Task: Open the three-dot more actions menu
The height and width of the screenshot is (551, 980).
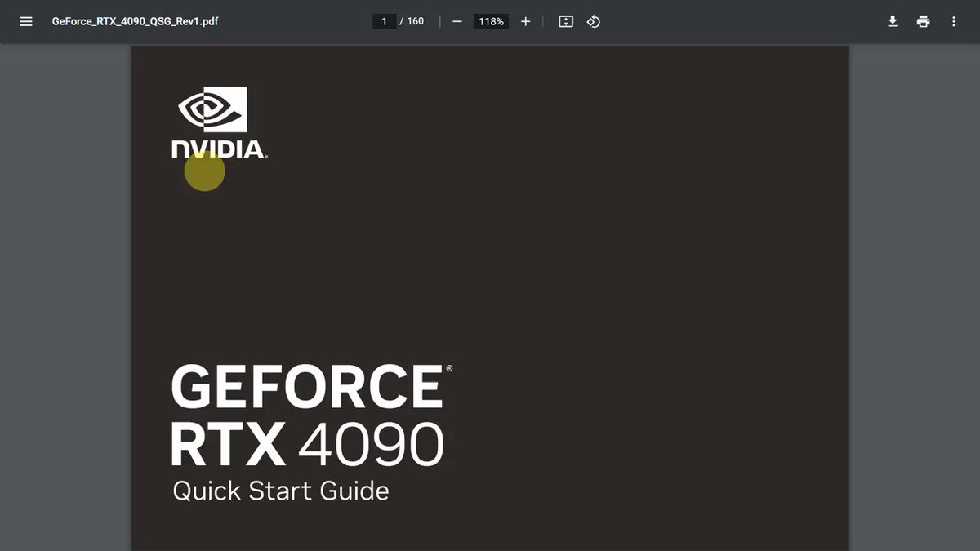Action: (x=953, y=21)
